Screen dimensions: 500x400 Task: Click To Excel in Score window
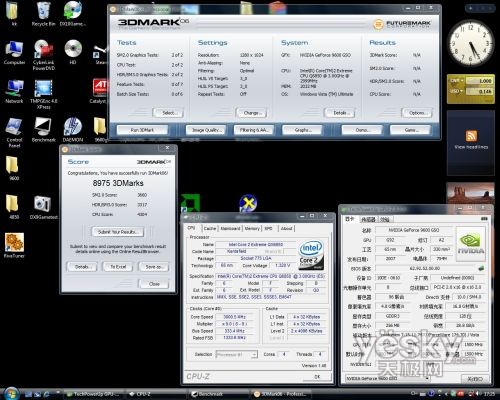pyautogui.click(x=118, y=267)
